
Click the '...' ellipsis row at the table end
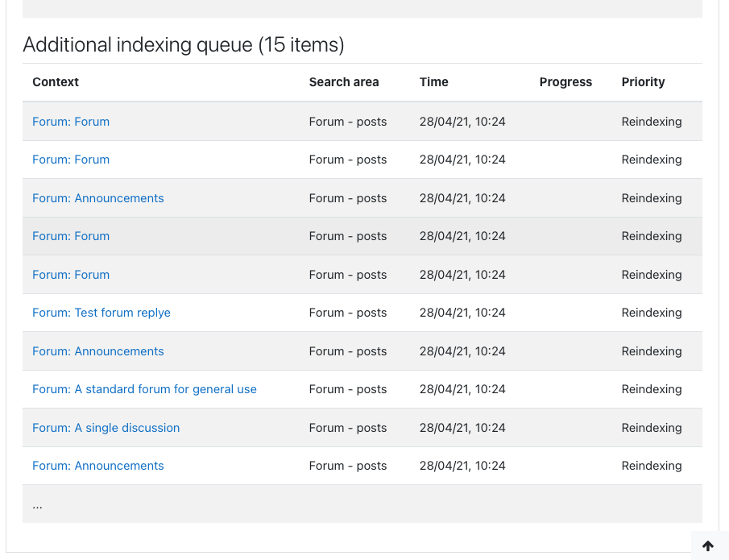pos(362,504)
